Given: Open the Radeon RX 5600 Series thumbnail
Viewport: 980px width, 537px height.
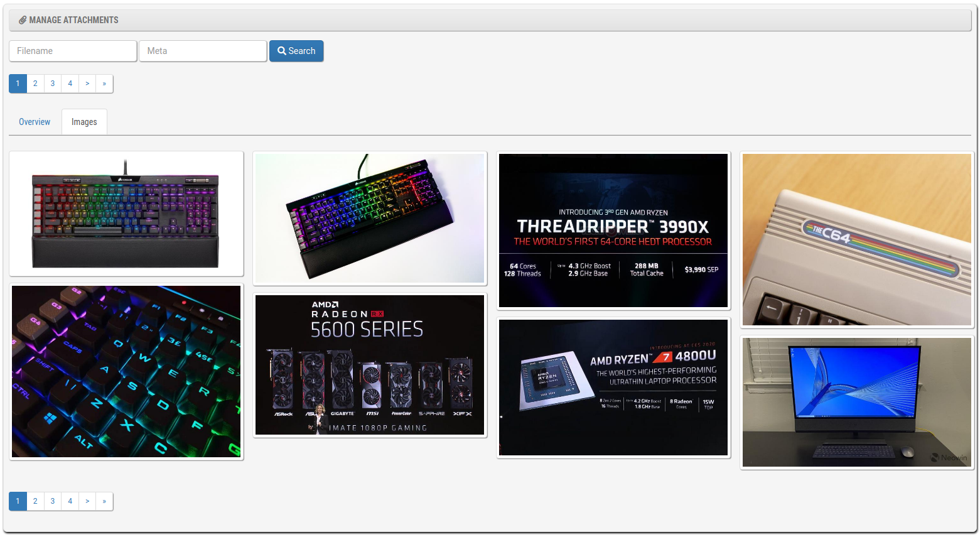Looking at the screenshot, I should click(370, 365).
